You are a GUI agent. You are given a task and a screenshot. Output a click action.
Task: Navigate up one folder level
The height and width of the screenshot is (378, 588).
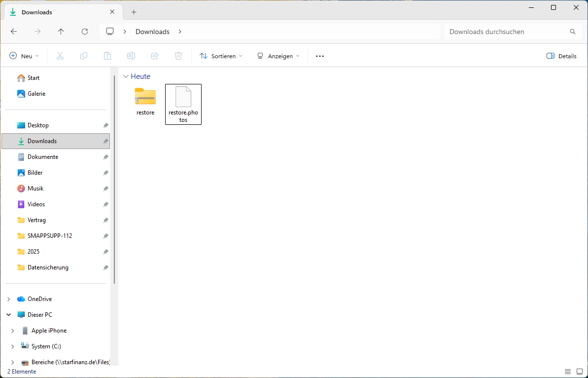click(x=61, y=32)
